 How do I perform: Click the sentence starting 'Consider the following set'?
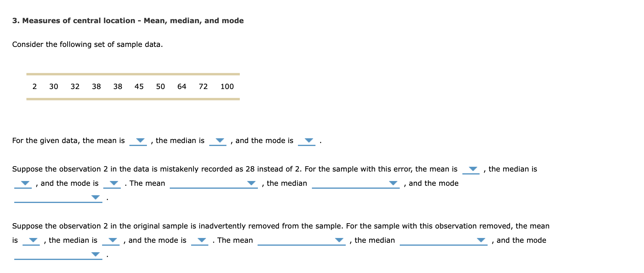[88, 45]
